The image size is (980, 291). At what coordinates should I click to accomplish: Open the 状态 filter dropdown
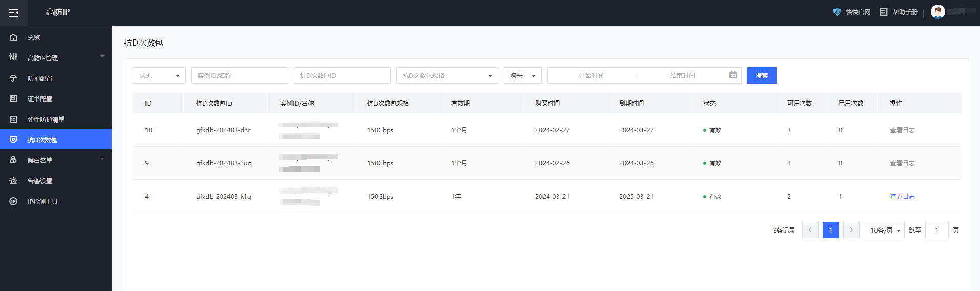click(x=159, y=75)
